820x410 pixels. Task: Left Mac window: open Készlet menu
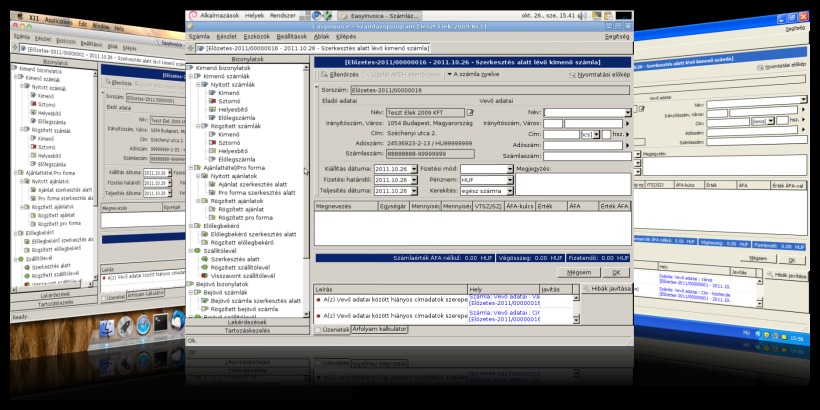42,39
